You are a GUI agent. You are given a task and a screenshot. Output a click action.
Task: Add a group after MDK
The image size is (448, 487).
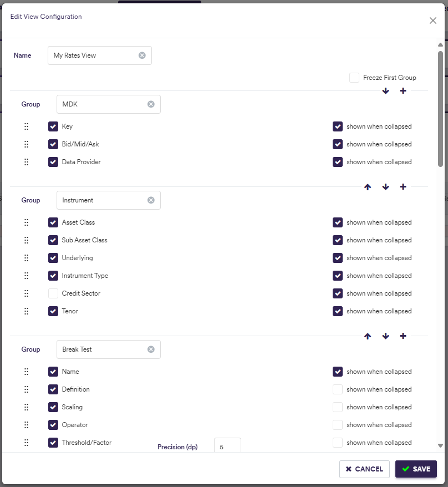403,91
